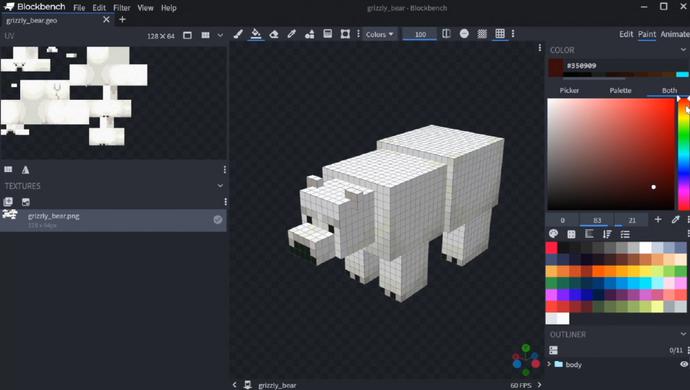Switch to Animate mode
690x390 pixels.
675,34
